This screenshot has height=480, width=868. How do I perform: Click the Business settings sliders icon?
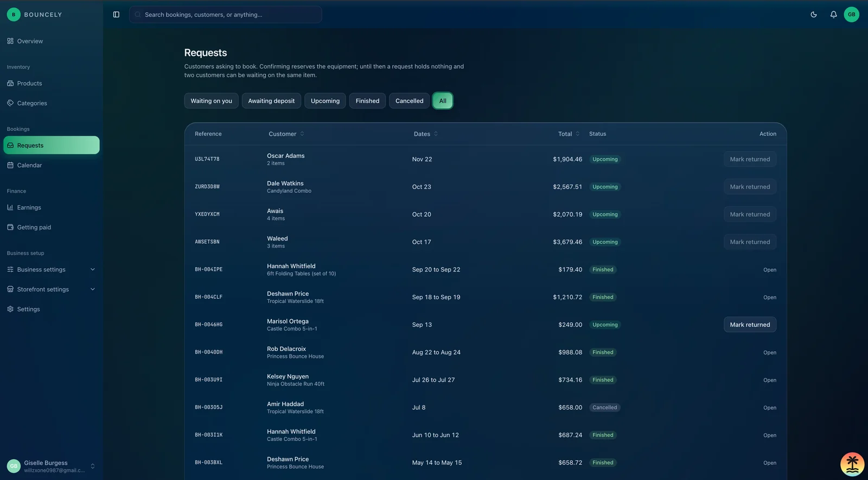coord(10,269)
